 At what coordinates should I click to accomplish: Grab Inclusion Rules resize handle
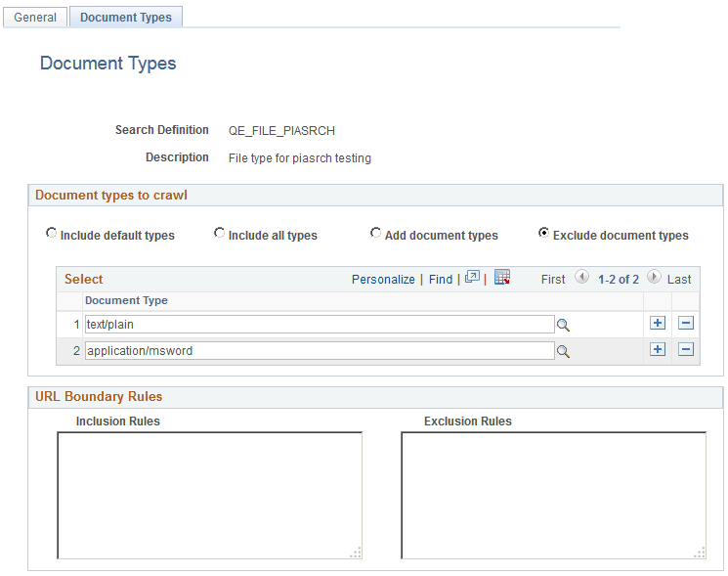pos(356,554)
